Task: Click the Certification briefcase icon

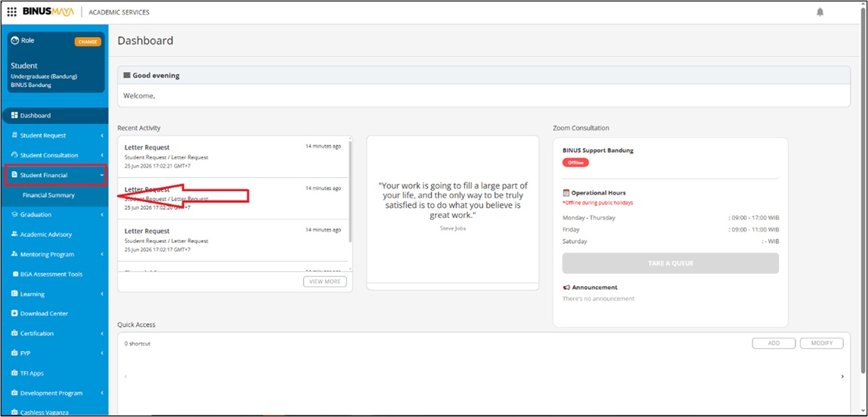Action: pyautogui.click(x=15, y=334)
